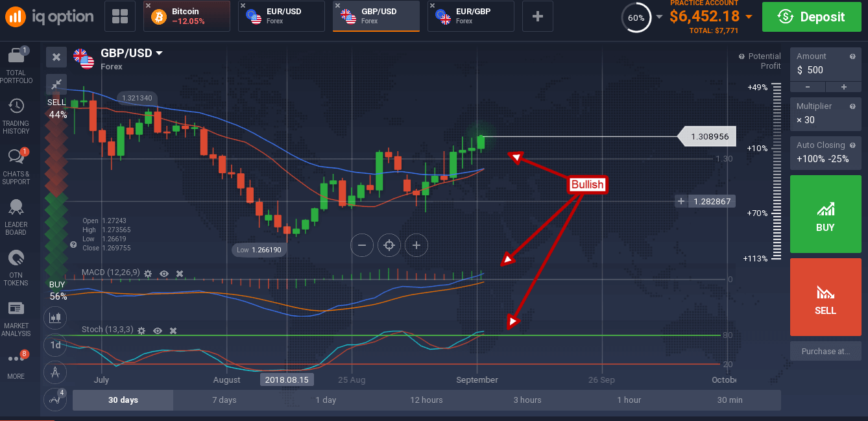The image size is (868, 421).
Task: Switch to the Bitcoin tab
Action: point(187,16)
